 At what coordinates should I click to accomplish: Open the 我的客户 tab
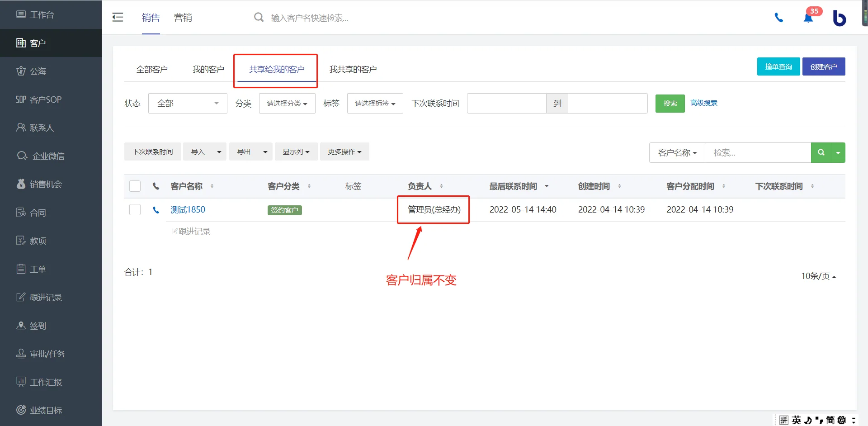208,69
